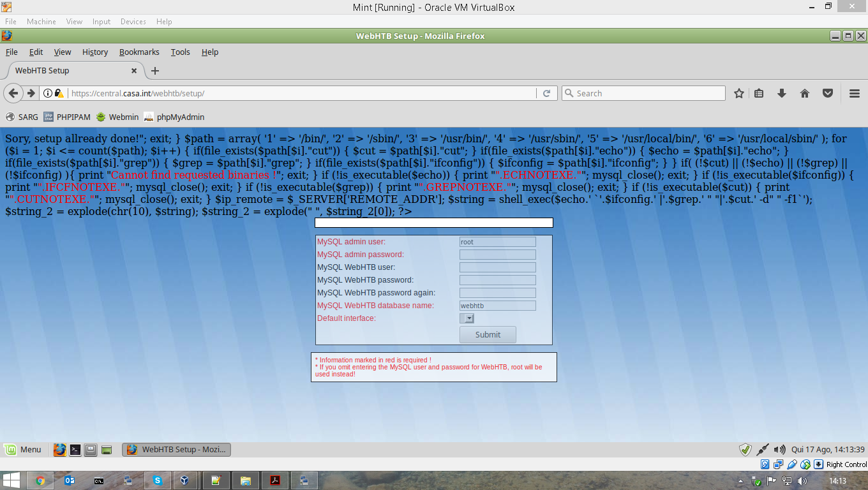
Task: Focus the MySQL admin password field
Action: 498,255
